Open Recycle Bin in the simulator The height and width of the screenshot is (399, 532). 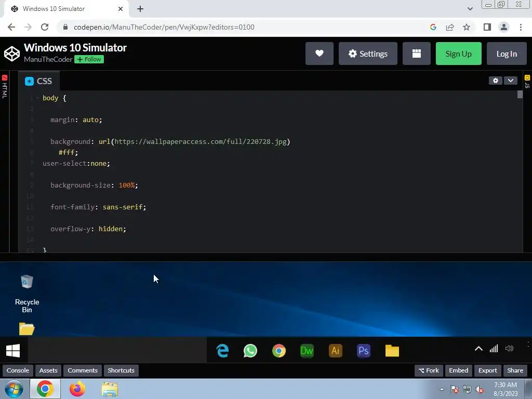click(x=27, y=294)
